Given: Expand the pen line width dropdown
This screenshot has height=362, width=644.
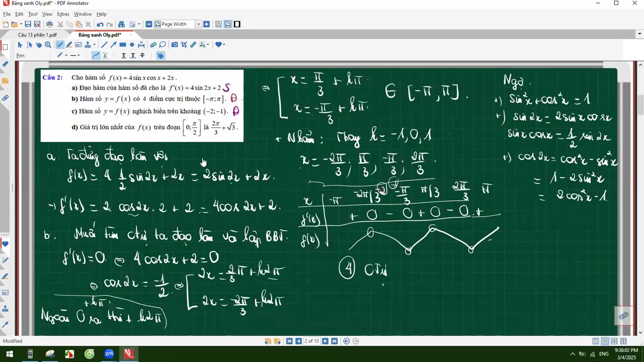Looking at the screenshot, I should (78, 55).
